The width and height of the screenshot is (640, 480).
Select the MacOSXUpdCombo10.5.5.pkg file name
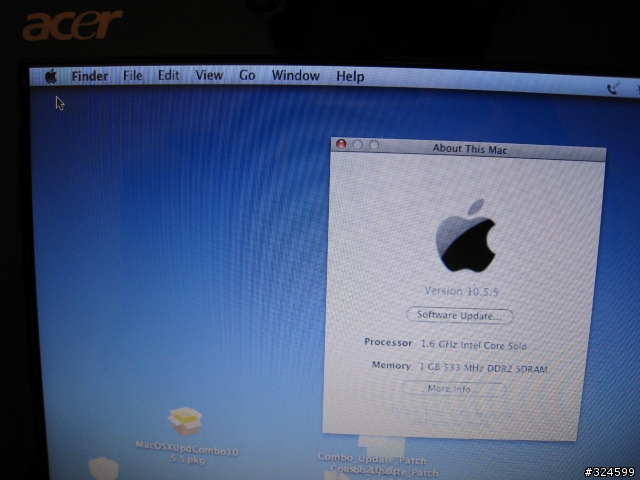pos(187,453)
